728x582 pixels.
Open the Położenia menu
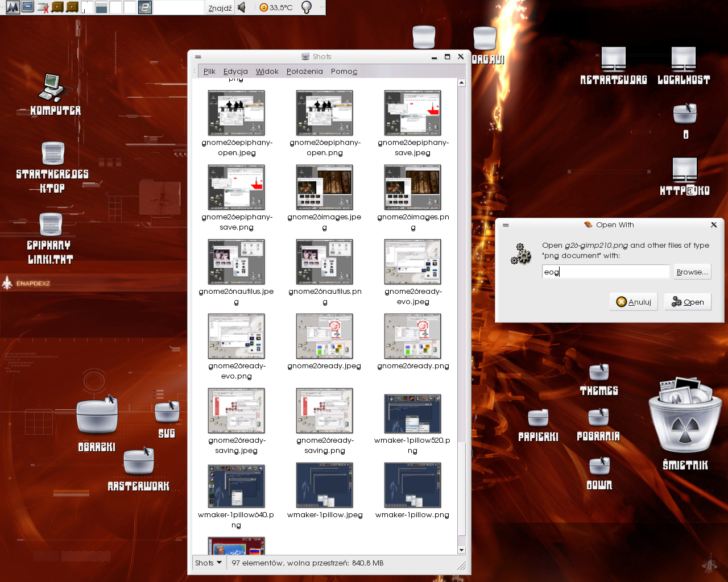coord(304,71)
